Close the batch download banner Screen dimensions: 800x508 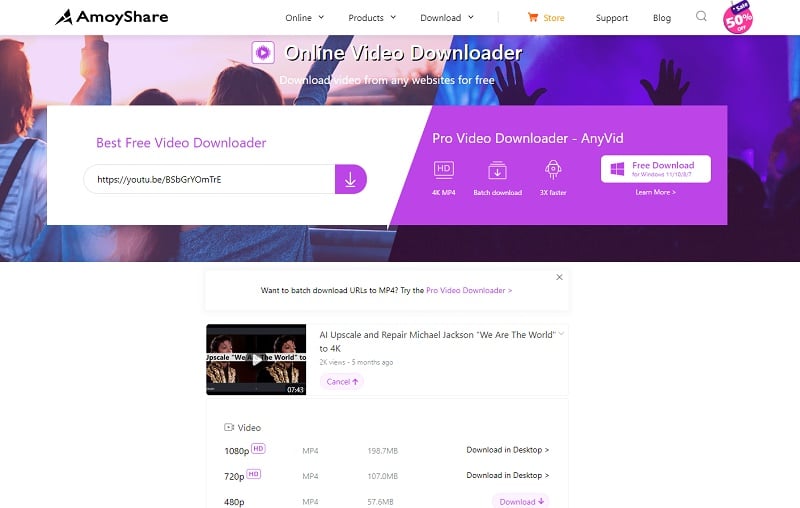559,277
